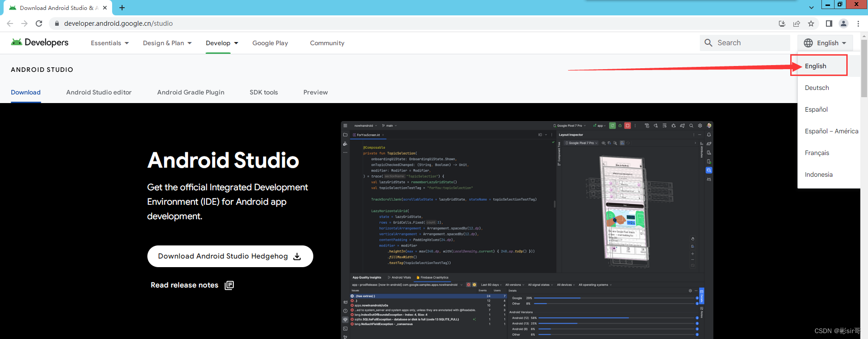
Task: Click the download arrow icon on Hedgehog button
Action: 297,256
